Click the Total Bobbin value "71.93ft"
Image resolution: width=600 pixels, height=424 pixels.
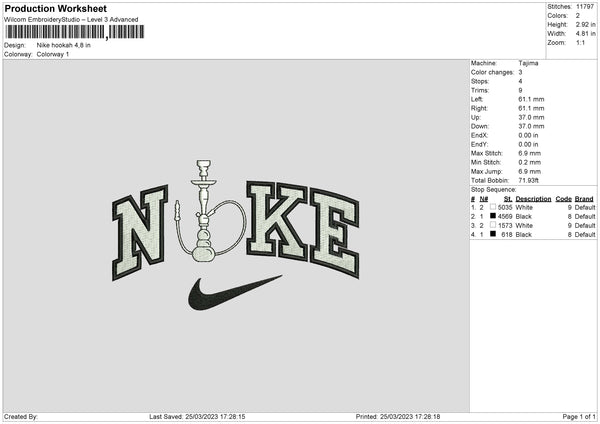[x=528, y=180]
